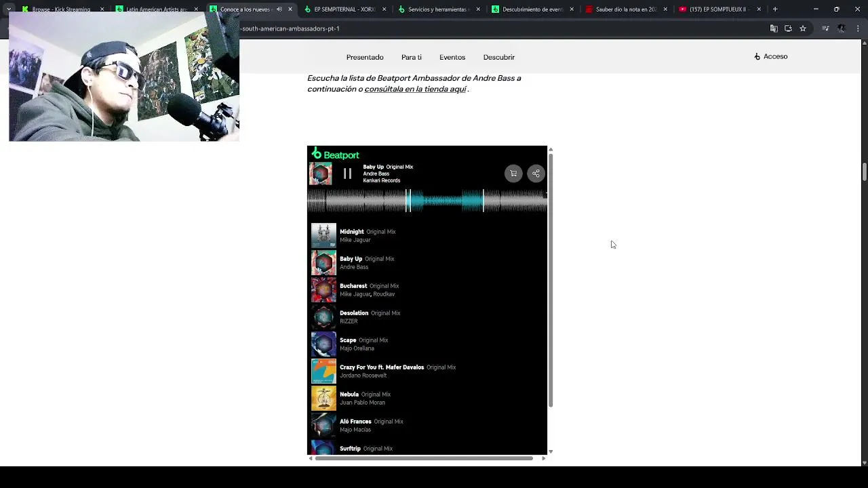Screen dimensions: 868x488
Task: Switch to the Sauber dio la nota tab
Action: pos(625,9)
